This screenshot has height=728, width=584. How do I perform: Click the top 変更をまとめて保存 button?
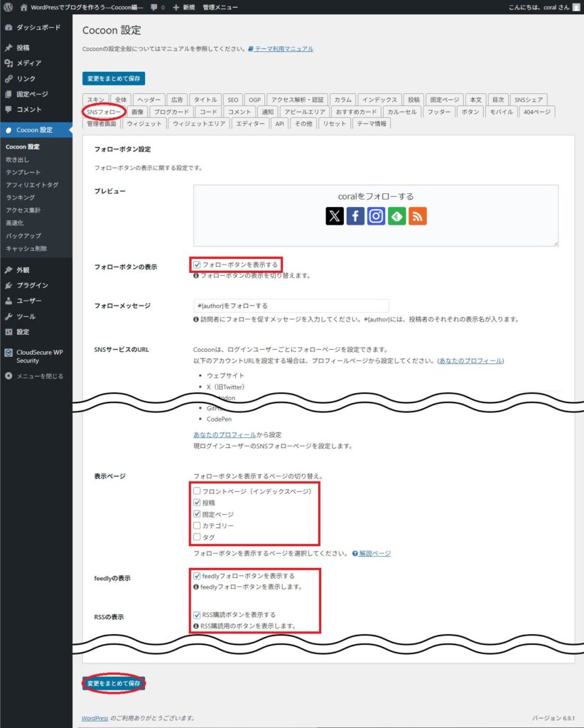click(114, 79)
